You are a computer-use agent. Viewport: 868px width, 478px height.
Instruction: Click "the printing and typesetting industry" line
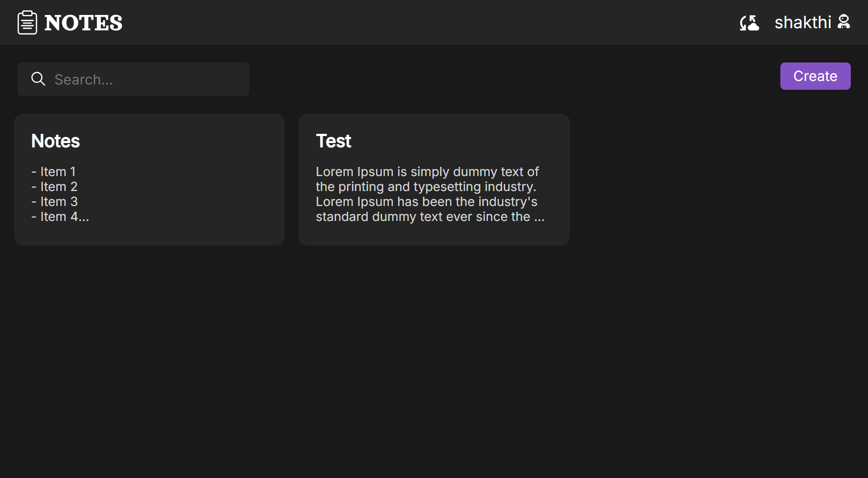tap(425, 187)
